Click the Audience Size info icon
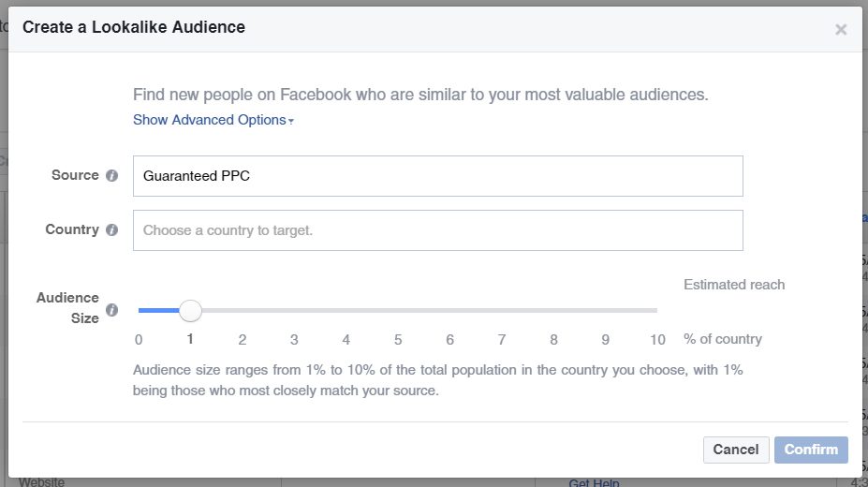 pyautogui.click(x=111, y=310)
